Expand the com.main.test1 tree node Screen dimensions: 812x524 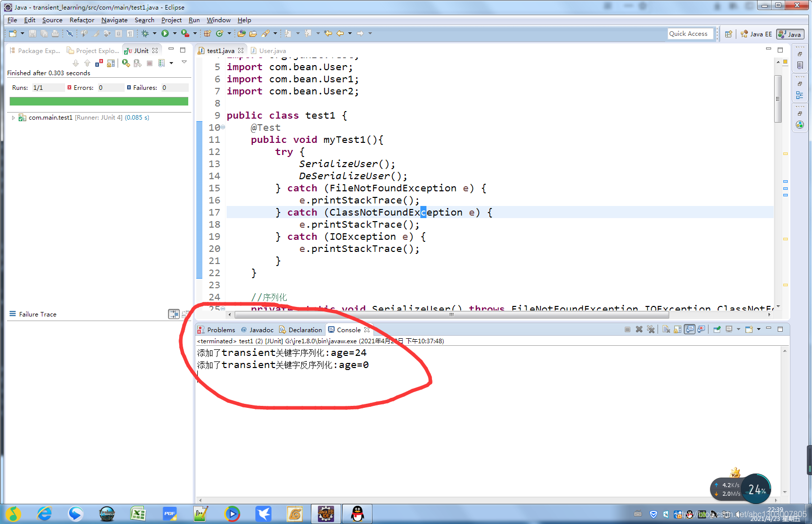coord(13,117)
